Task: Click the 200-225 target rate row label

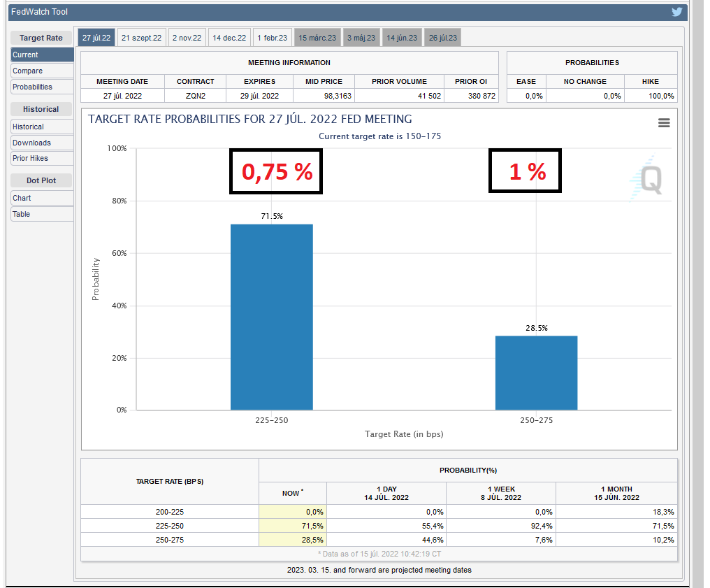Action: (x=170, y=512)
